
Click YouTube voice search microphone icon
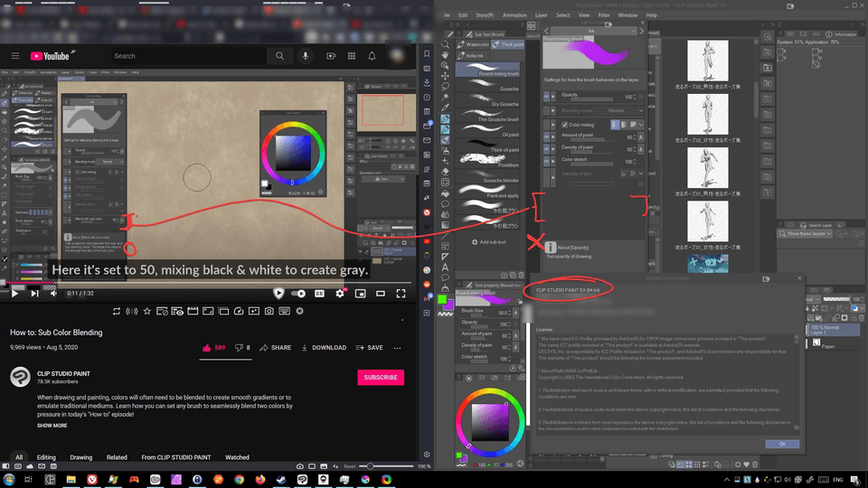tap(305, 56)
